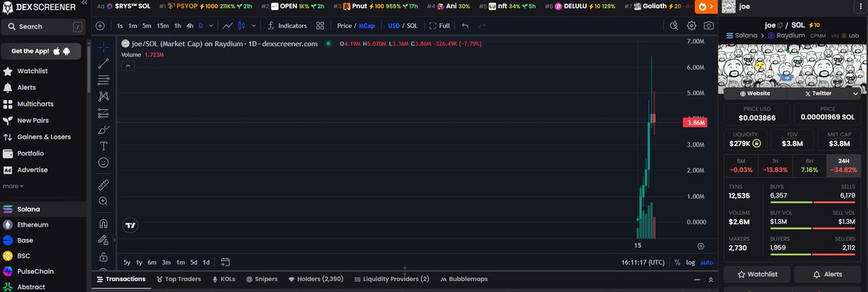Toggle USD / SOL denomination

click(x=403, y=25)
